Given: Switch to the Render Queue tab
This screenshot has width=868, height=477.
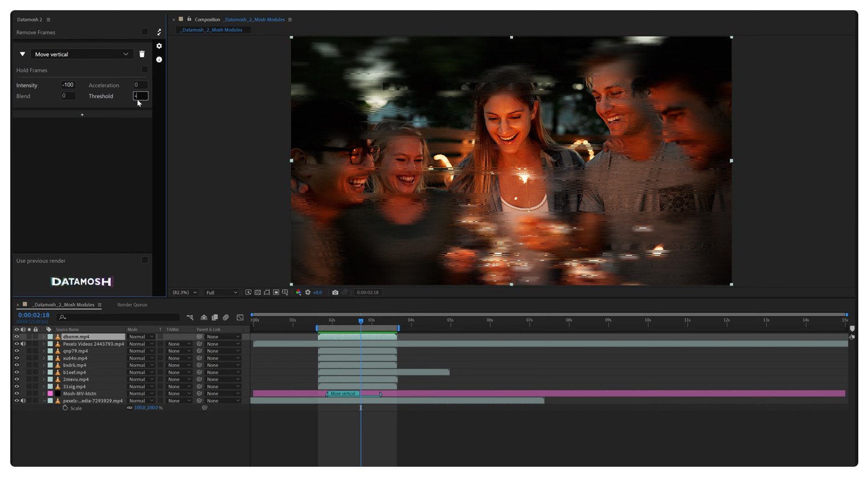Looking at the screenshot, I should (x=132, y=305).
